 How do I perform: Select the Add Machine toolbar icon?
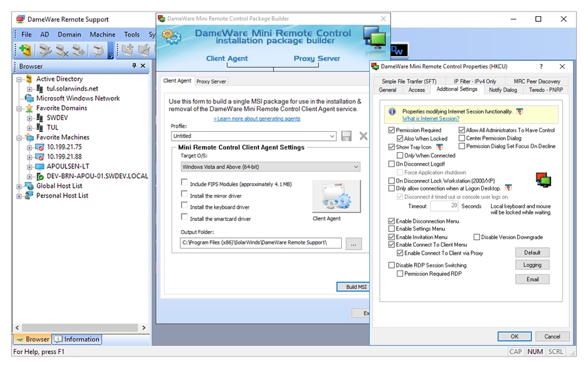(26, 49)
